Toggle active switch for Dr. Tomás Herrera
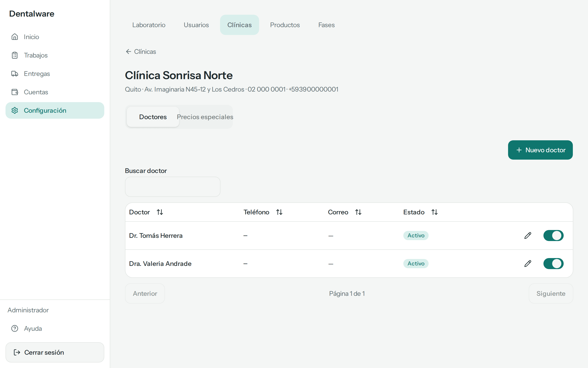The height and width of the screenshot is (368, 588). click(554, 235)
